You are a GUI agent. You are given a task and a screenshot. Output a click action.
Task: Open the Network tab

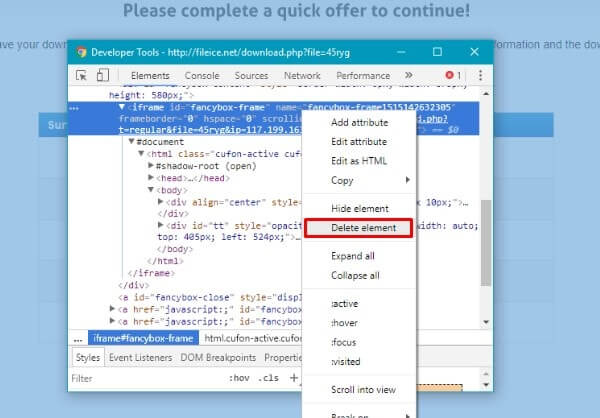tap(302, 76)
